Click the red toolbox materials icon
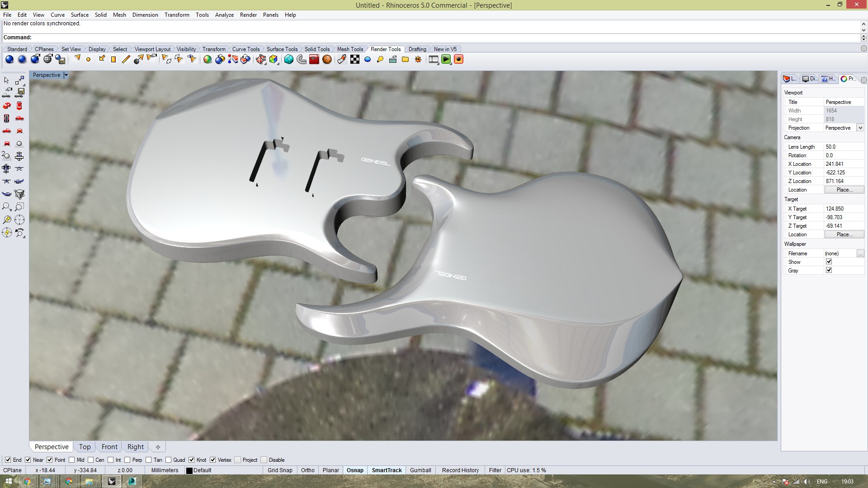The width and height of the screenshot is (868, 488). click(314, 59)
